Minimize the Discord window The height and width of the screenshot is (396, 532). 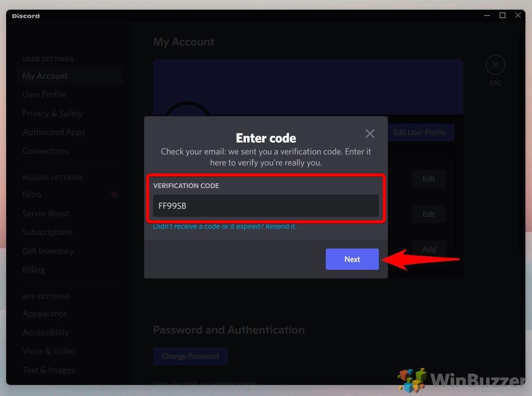487,15
